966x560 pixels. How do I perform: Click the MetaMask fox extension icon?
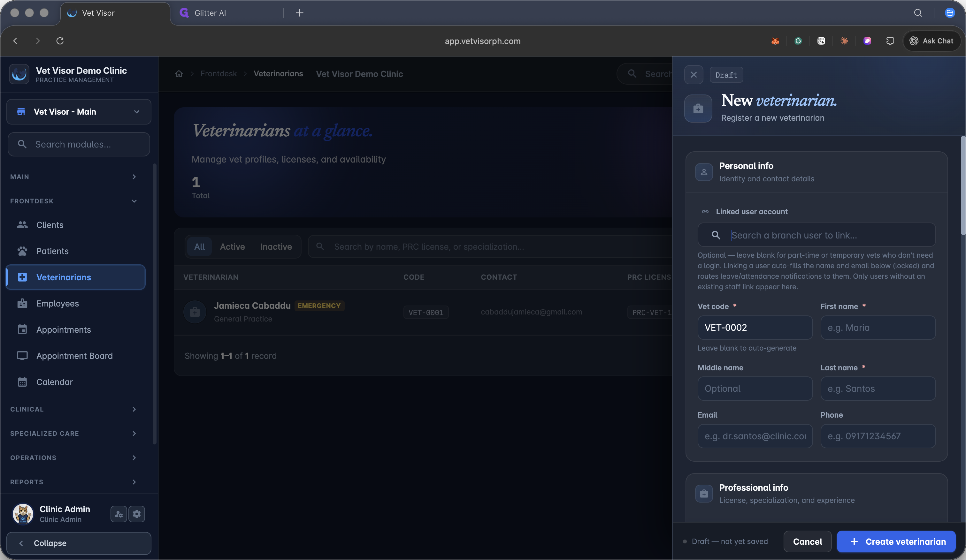(775, 41)
